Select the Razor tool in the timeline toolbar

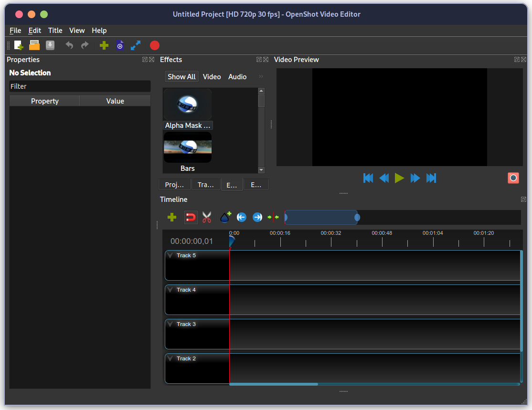pos(207,217)
